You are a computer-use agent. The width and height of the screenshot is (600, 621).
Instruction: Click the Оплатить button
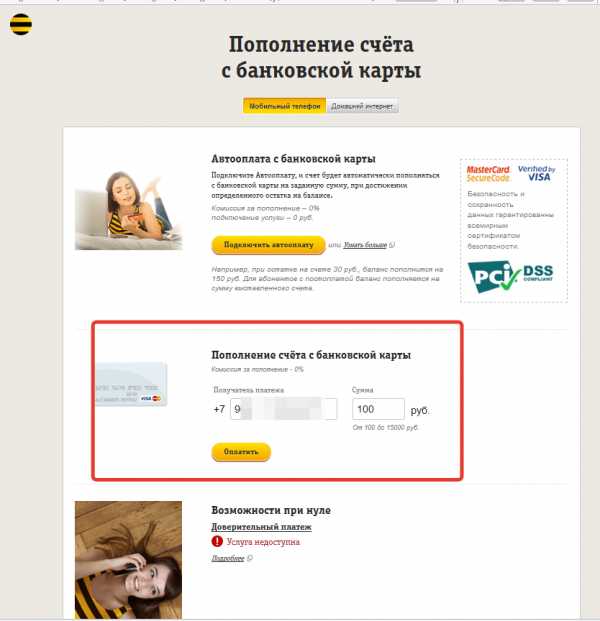(x=241, y=452)
